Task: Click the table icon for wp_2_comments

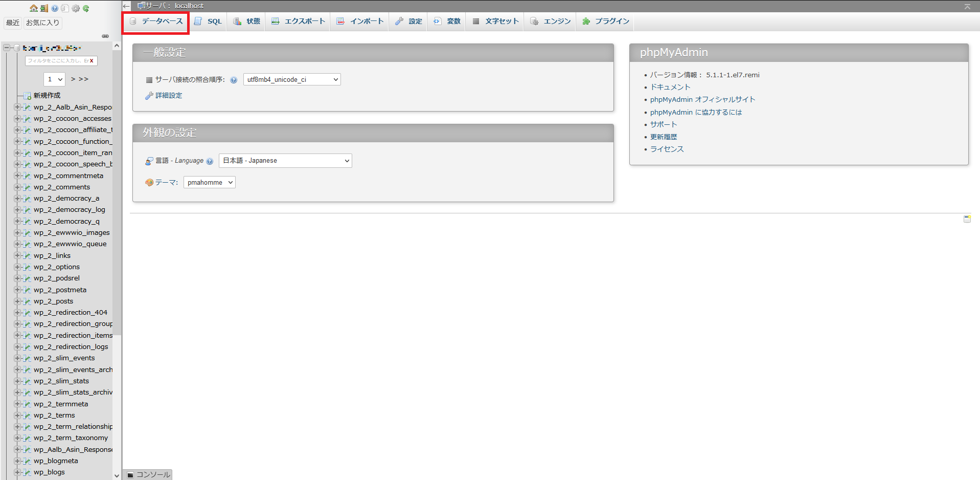Action: (x=27, y=187)
